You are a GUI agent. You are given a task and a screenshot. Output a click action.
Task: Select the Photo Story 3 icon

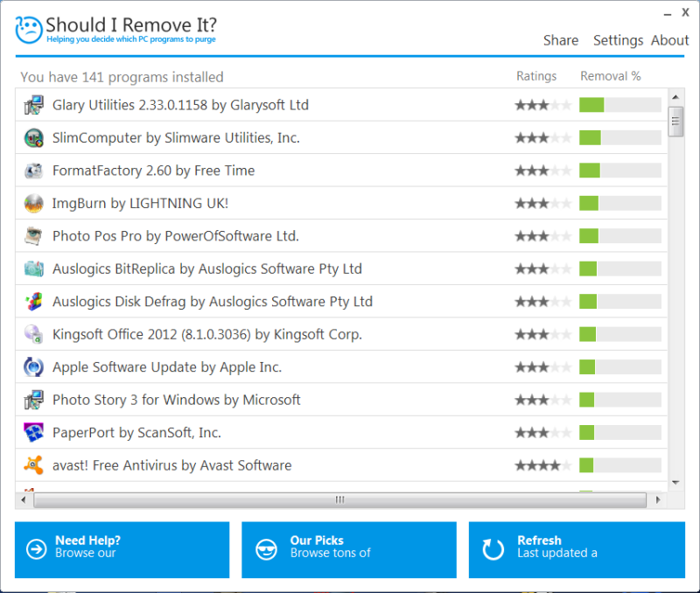33,400
